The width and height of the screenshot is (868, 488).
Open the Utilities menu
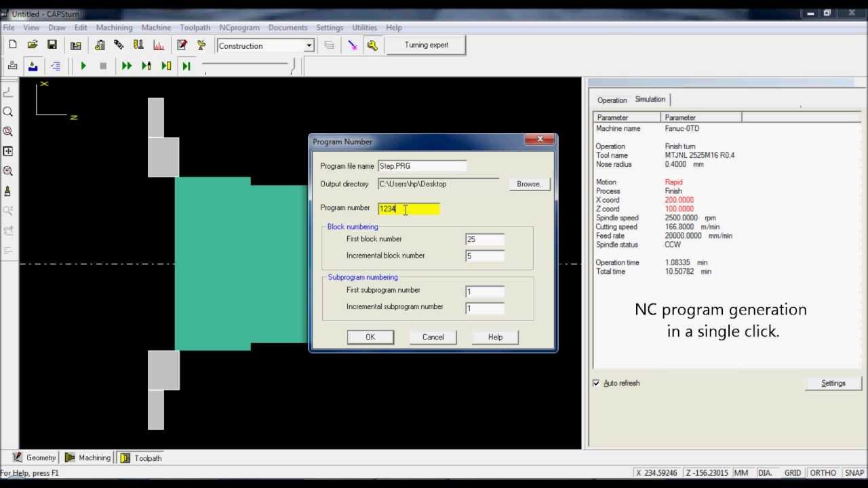click(364, 28)
